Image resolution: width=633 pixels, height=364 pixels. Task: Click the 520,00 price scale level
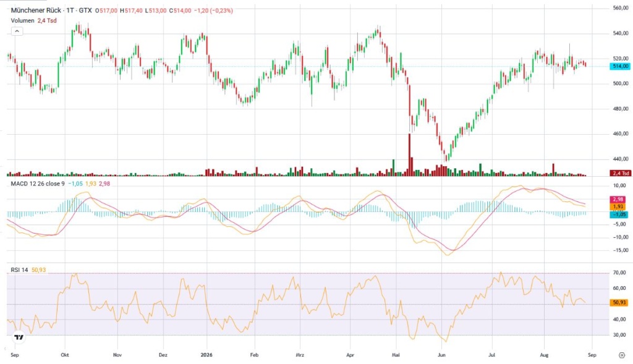(x=621, y=59)
